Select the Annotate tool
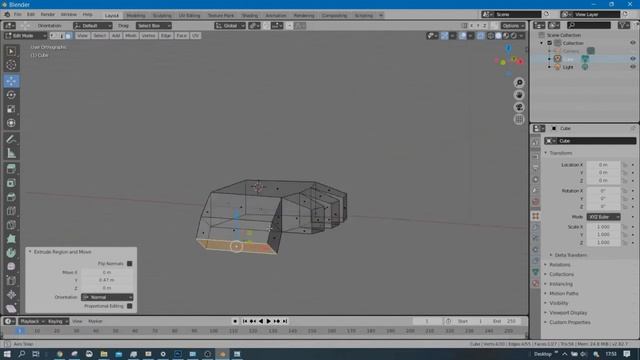This screenshot has width=640, height=360. [x=11, y=139]
